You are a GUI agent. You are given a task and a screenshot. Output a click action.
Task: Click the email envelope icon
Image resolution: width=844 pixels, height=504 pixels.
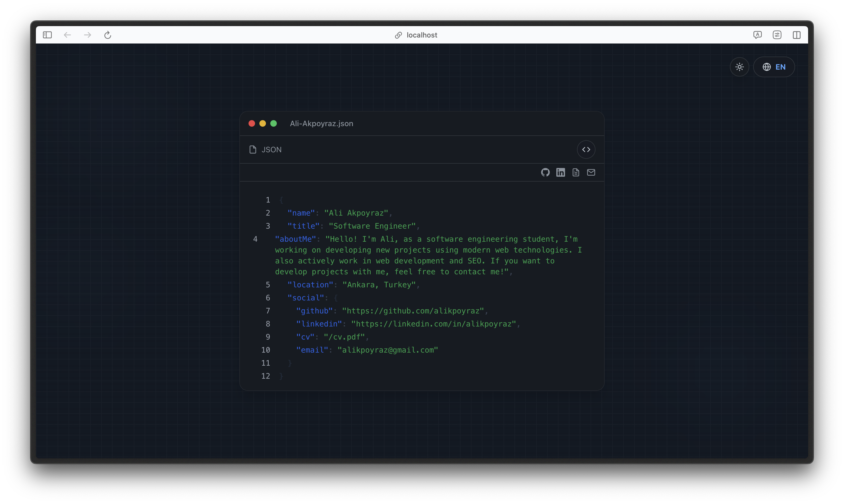591,172
